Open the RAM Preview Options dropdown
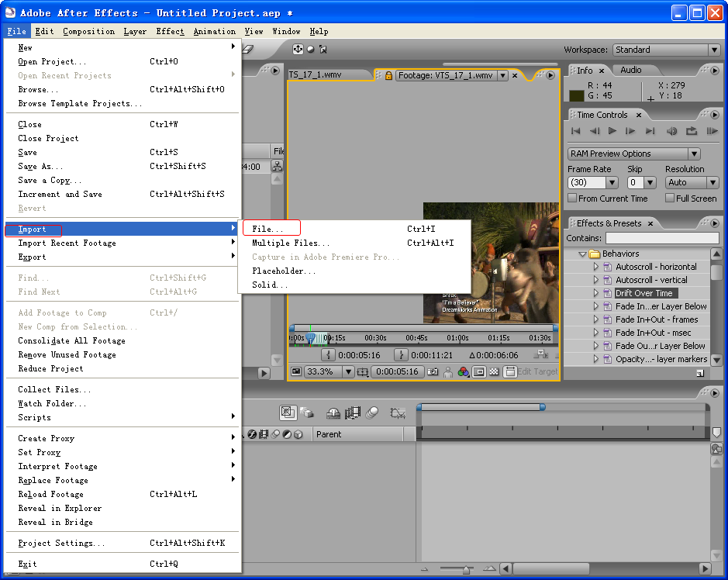 click(x=633, y=154)
